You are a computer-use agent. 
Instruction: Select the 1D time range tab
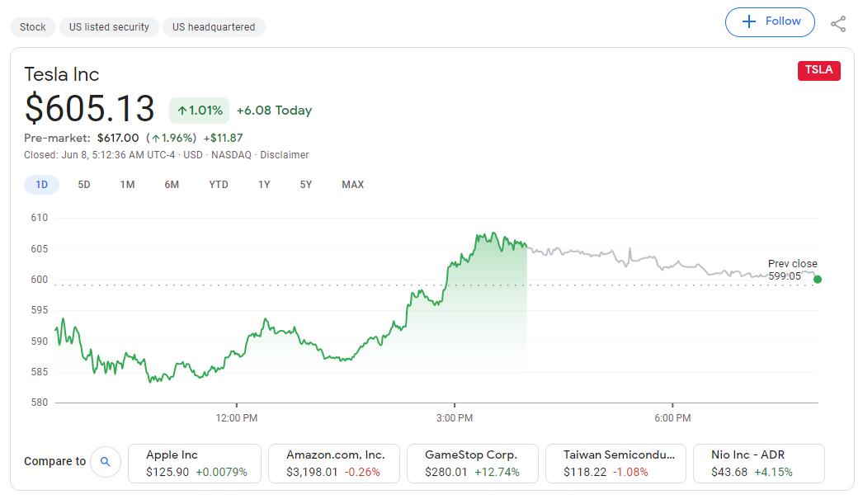pyautogui.click(x=41, y=185)
